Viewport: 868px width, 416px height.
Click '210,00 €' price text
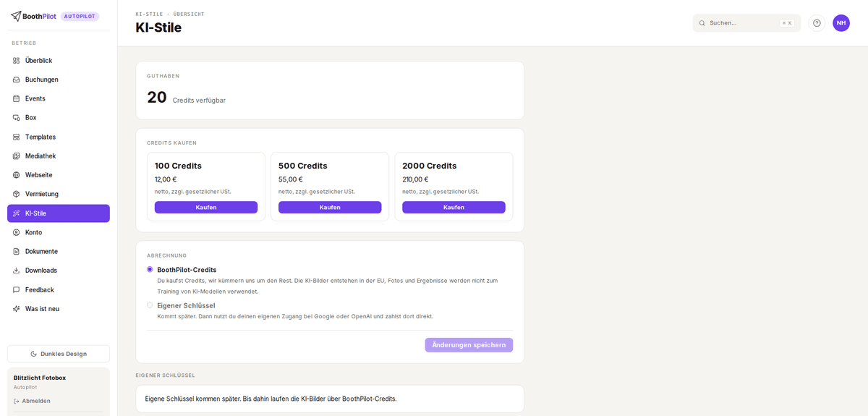coord(415,179)
